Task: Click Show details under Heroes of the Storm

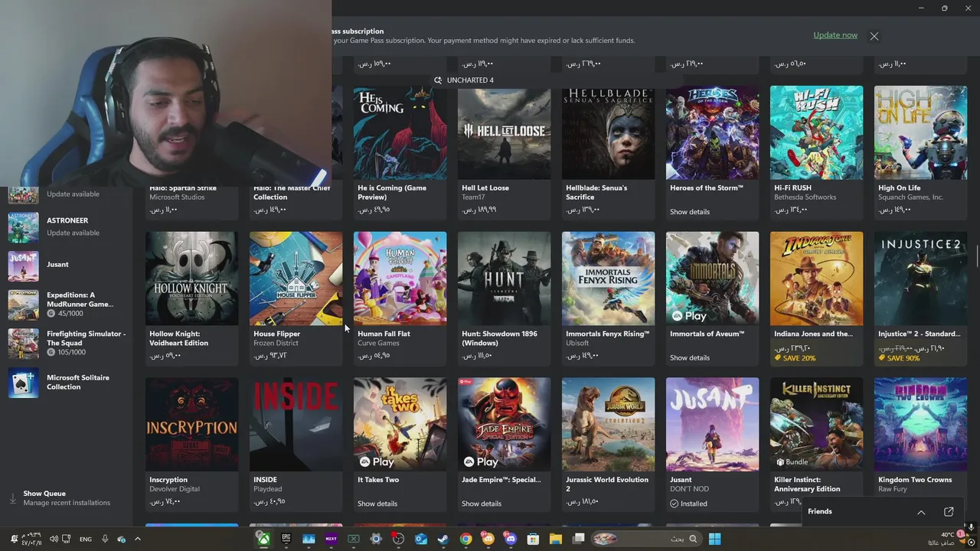Action: [690, 212]
